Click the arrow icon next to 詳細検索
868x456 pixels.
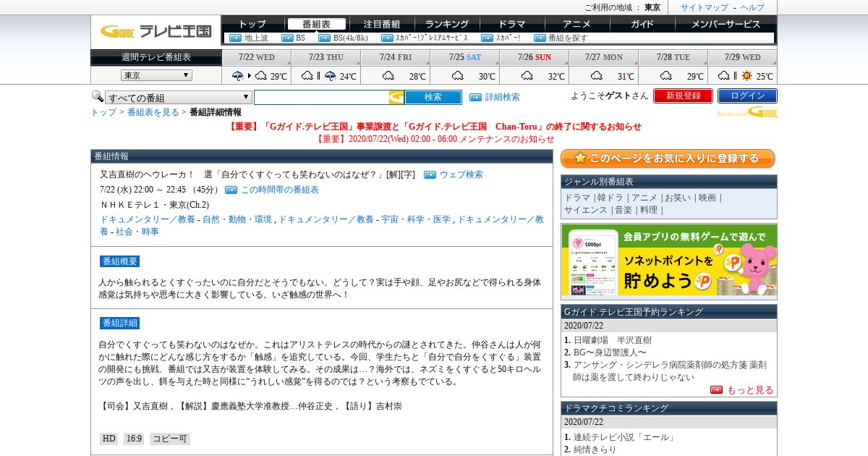(x=475, y=97)
